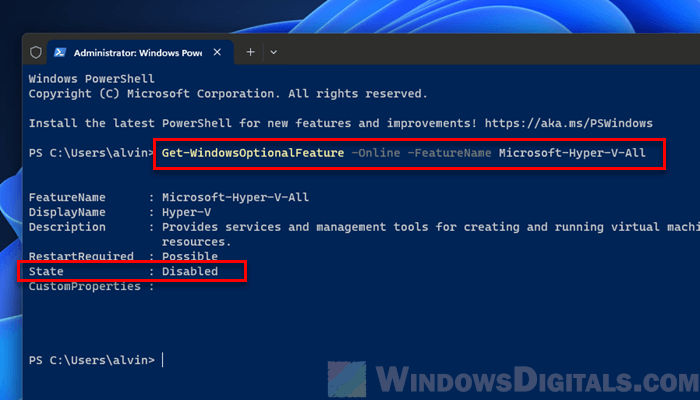
Task: Click the Windows PowerShell header line
Action: pyautogui.click(x=92, y=79)
